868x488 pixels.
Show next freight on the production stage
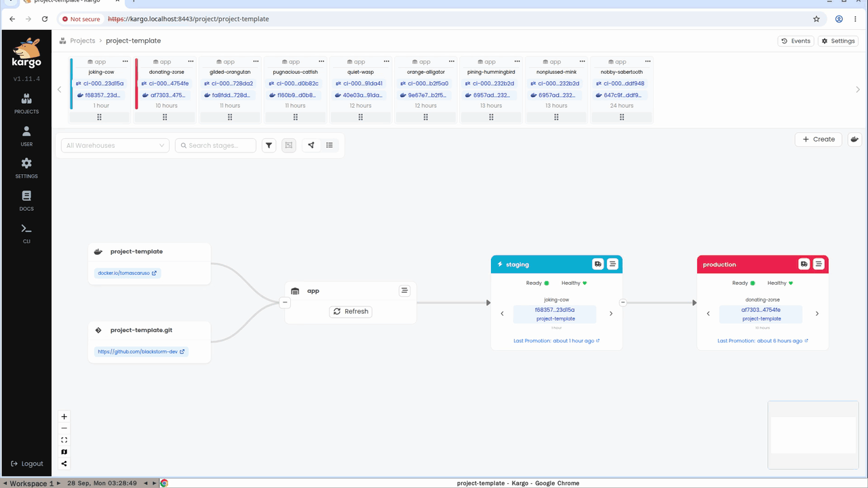(x=817, y=314)
